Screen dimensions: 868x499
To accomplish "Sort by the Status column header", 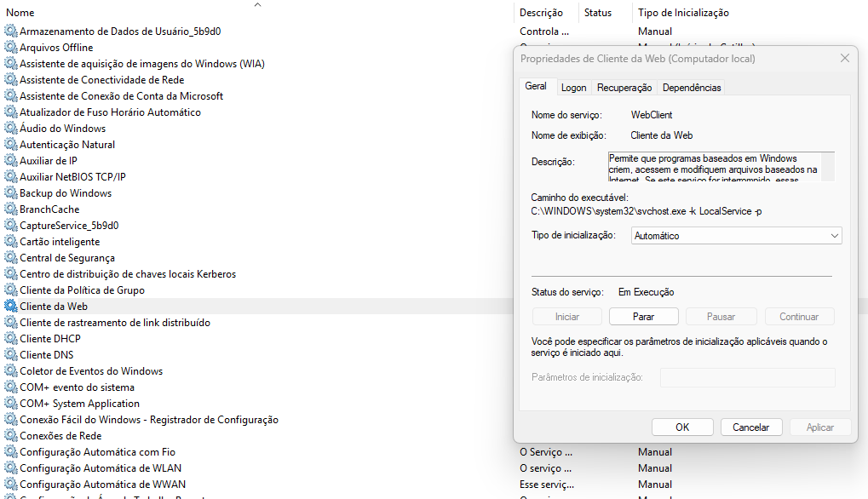I will coord(605,12).
